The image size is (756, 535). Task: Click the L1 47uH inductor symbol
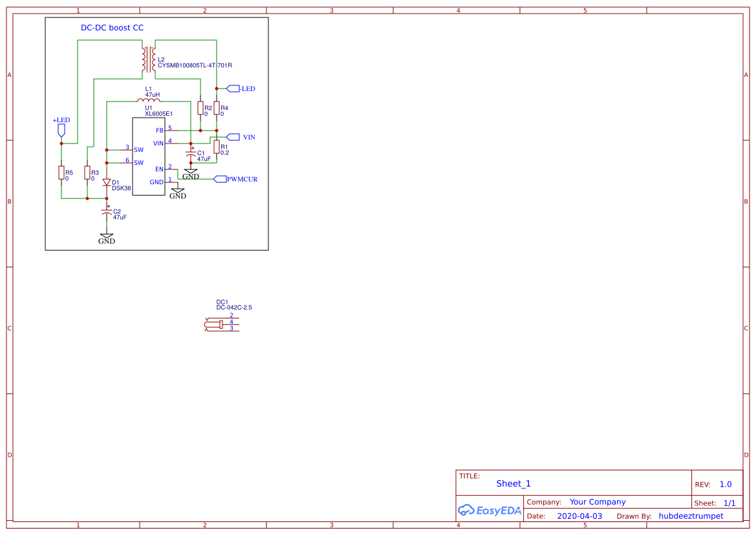148,100
